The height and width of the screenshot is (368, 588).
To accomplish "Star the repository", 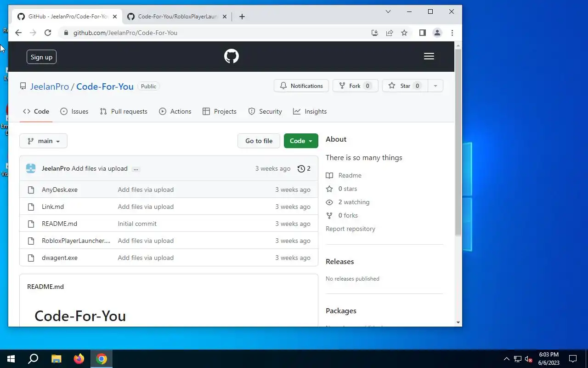I will [405, 86].
